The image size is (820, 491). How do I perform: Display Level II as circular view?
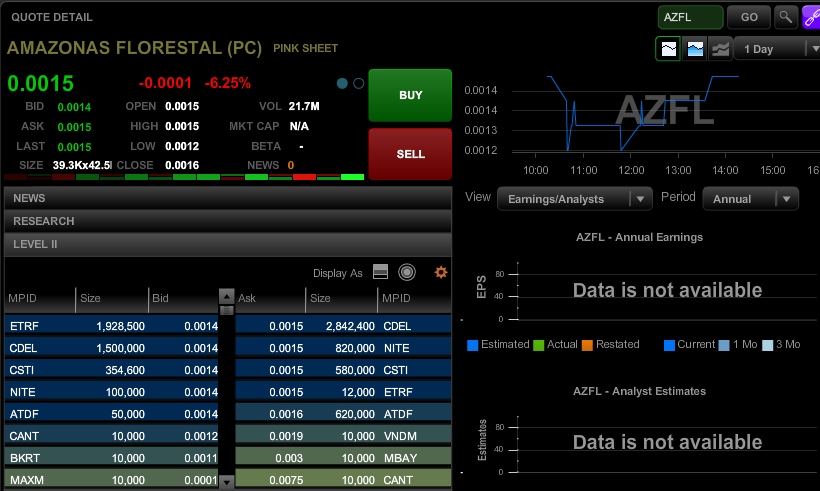(x=406, y=272)
